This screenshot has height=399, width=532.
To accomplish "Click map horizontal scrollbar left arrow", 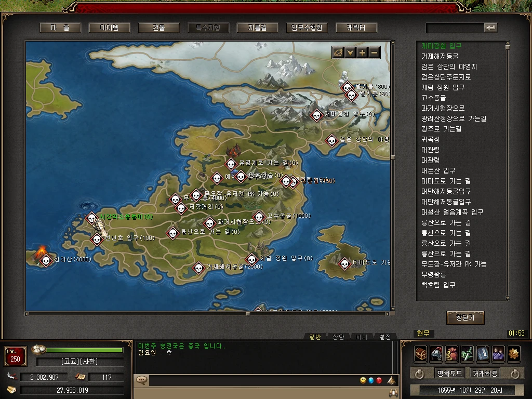I will pos(27,314).
